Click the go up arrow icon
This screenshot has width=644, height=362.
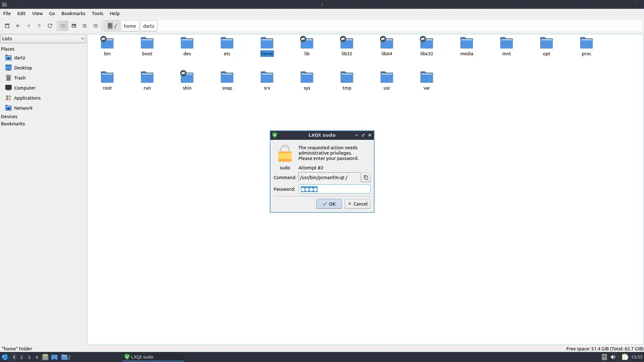(x=39, y=26)
